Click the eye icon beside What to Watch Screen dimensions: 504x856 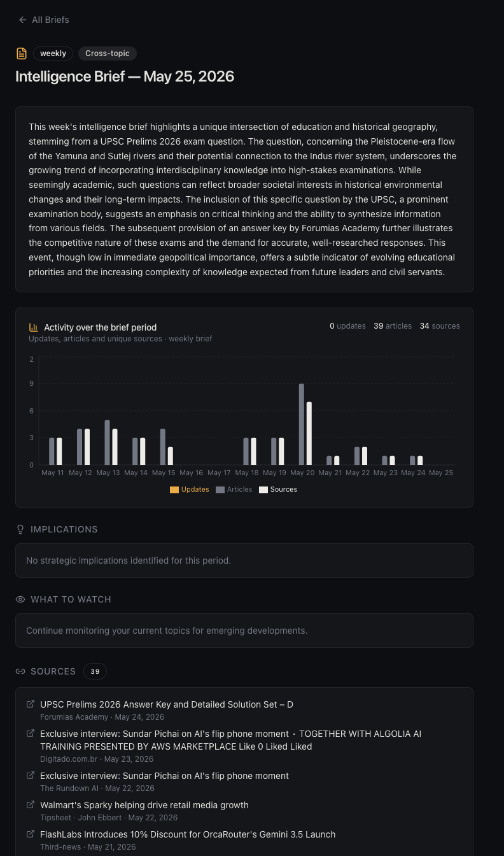[20, 599]
